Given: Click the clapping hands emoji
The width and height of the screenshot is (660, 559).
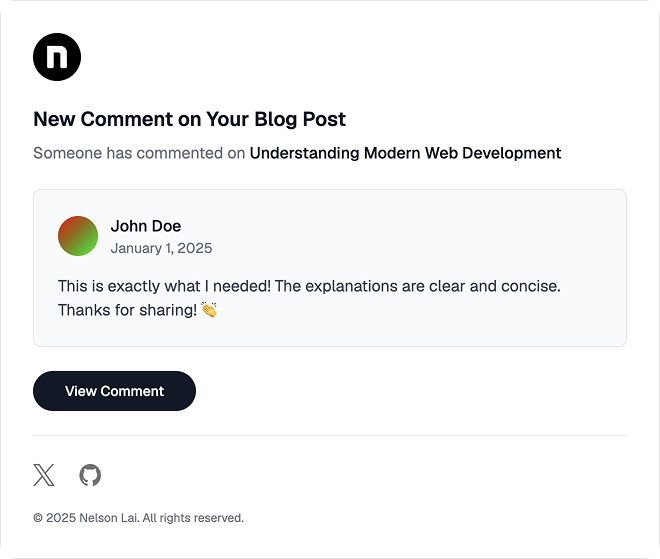Looking at the screenshot, I should pyautogui.click(x=209, y=310).
